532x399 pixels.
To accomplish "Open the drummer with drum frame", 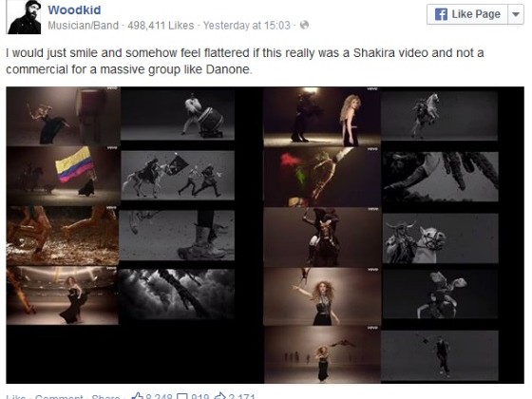I will pyautogui.click(x=178, y=114).
